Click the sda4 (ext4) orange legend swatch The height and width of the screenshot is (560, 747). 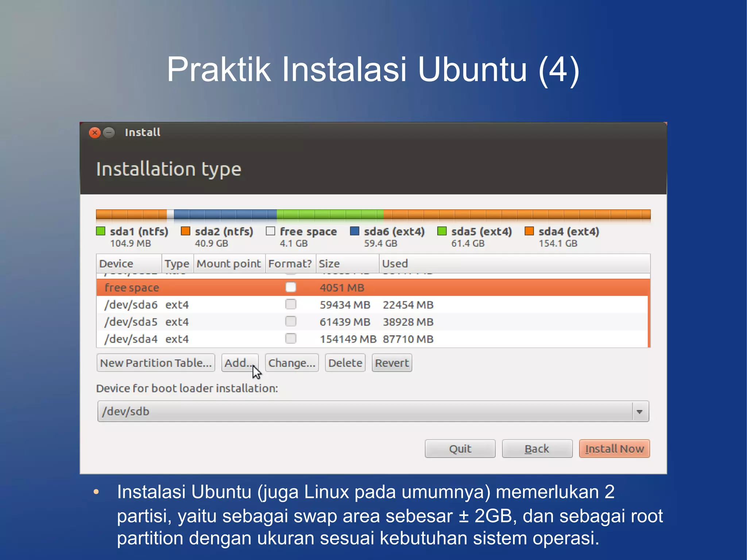pyautogui.click(x=529, y=231)
